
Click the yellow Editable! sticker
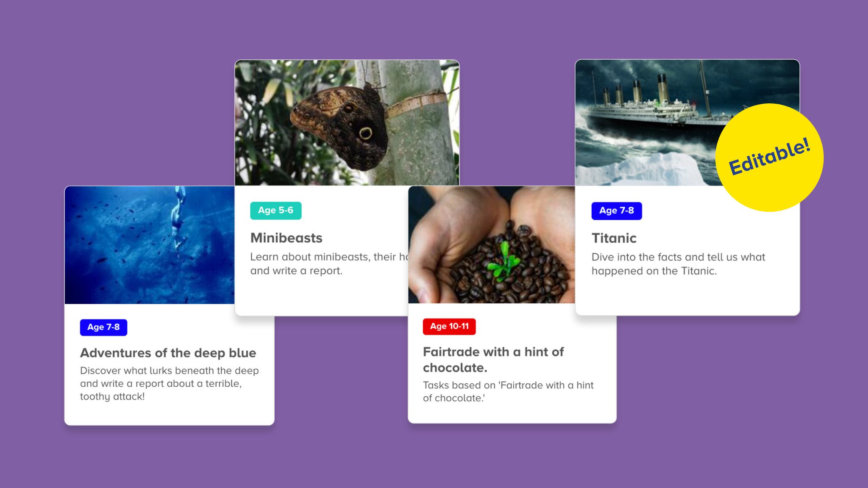coord(769,158)
